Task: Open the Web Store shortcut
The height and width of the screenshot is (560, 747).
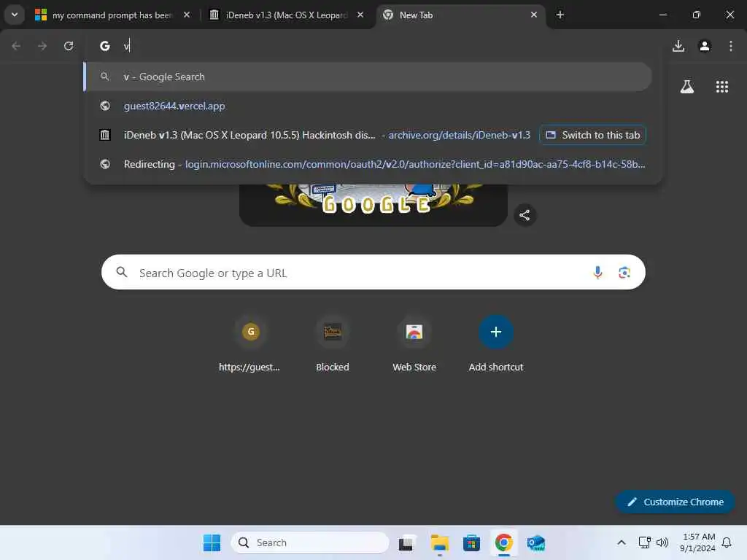Action: pos(414,344)
